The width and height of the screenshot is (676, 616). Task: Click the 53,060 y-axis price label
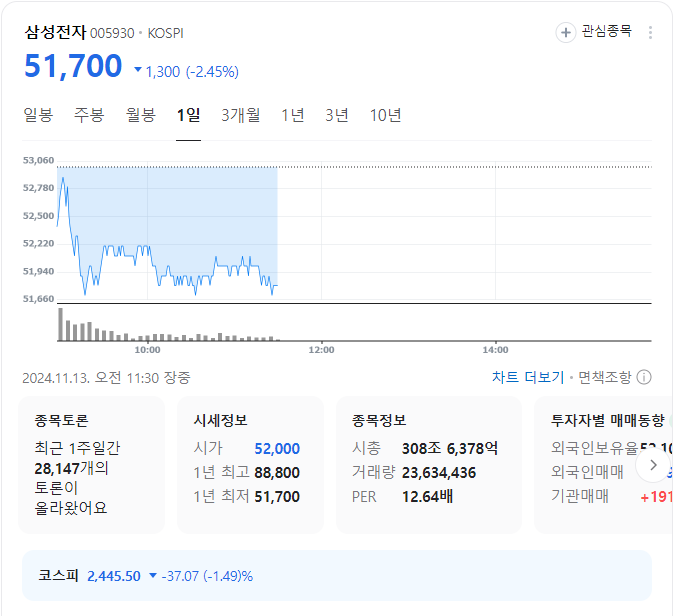[38, 160]
